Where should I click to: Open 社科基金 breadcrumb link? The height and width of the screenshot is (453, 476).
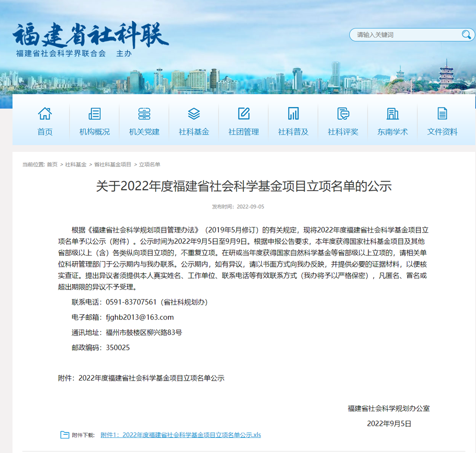coord(76,165)
